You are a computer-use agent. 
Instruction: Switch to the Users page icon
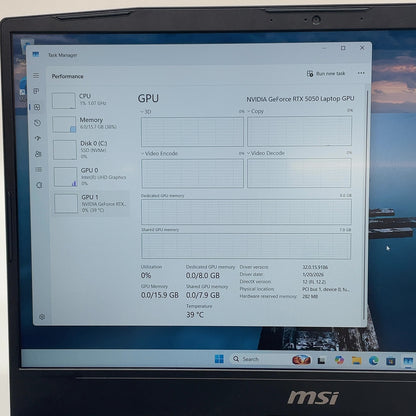38,154
